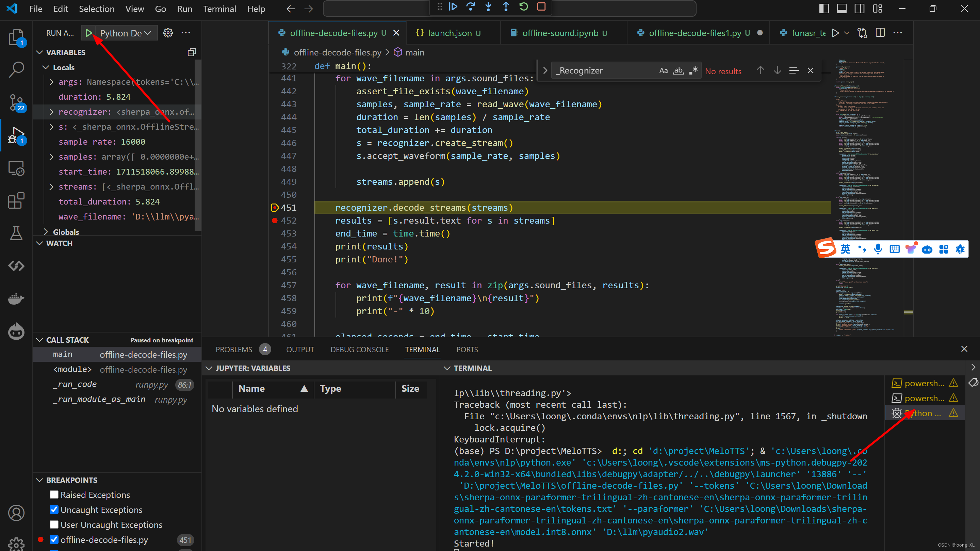Open the Extensions view
The image size is (980, 551).
coord(16,201)
